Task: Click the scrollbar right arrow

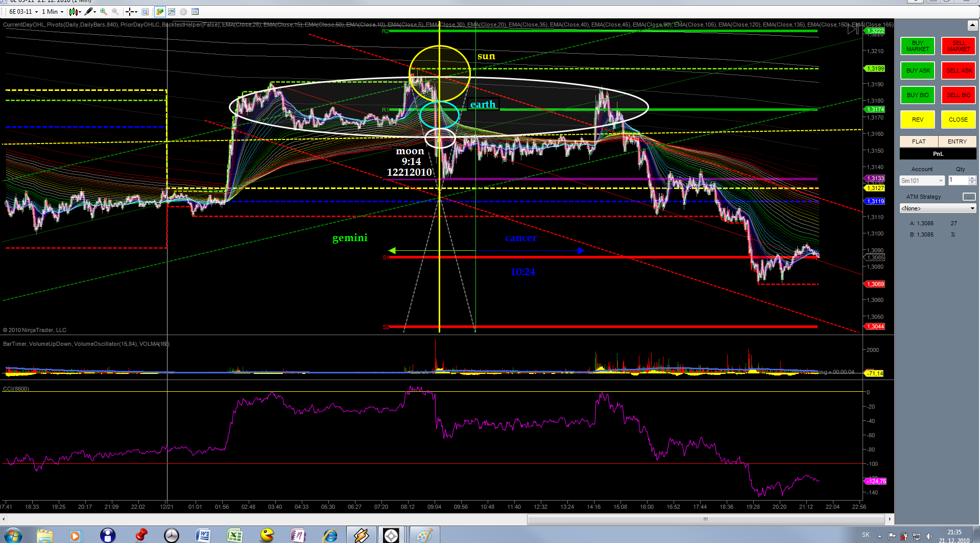Action: coord(890,519)
